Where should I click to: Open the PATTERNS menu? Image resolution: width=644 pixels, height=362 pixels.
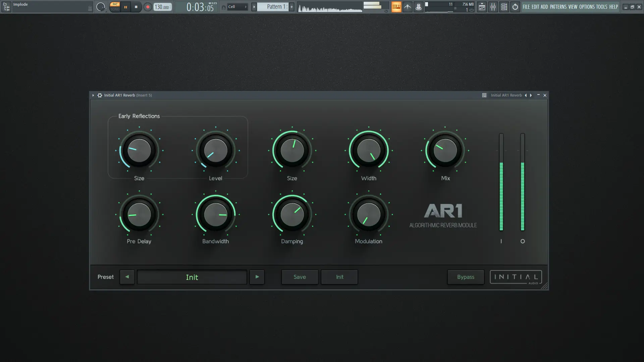coord(558,7)
